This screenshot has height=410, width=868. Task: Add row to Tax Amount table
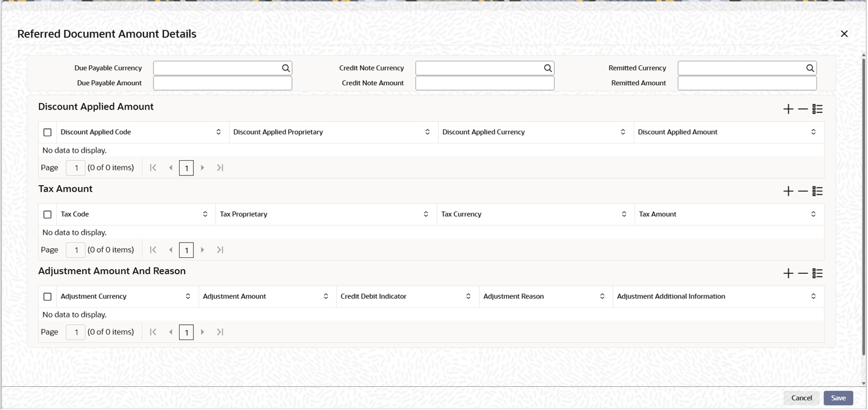[788, 191]
